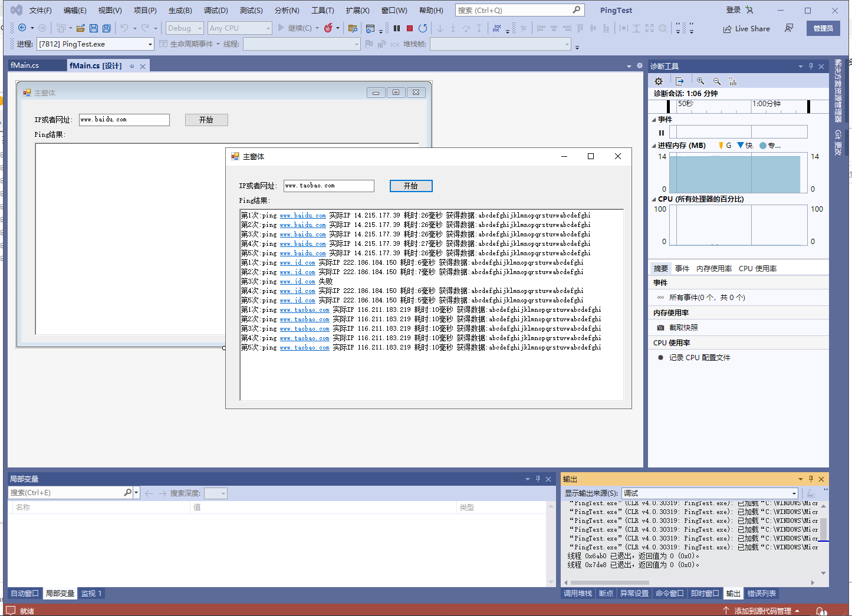Select the 错误列表 bottom tab
852x616 pixels.
click(762, 594)
